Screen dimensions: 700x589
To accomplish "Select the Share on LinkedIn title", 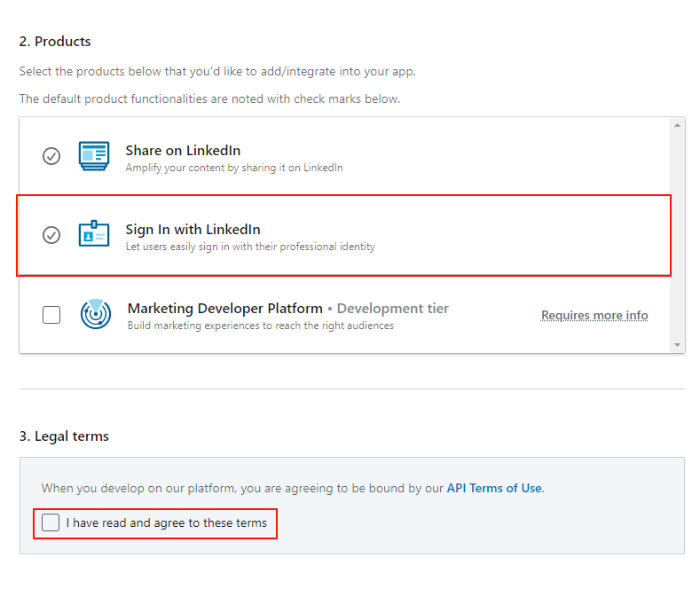I will 183,151.
